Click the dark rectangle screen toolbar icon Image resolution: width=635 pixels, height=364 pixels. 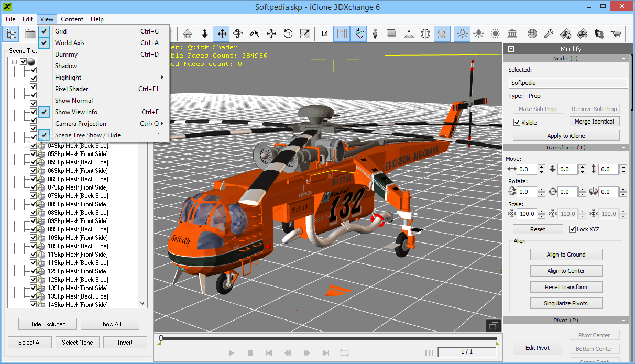point(391,34)
